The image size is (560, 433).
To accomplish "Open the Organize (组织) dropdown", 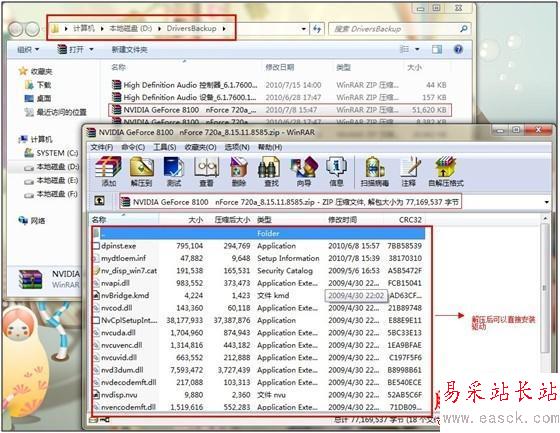I will (28, 49).
